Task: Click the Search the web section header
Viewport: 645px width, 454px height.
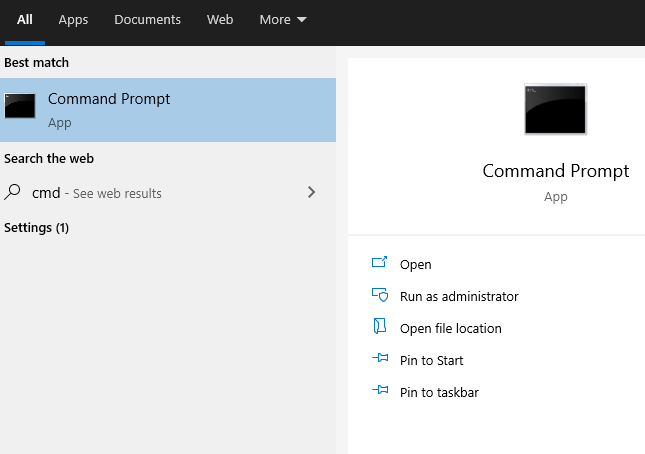Action: pyautogui.click(x=49, y=159)
